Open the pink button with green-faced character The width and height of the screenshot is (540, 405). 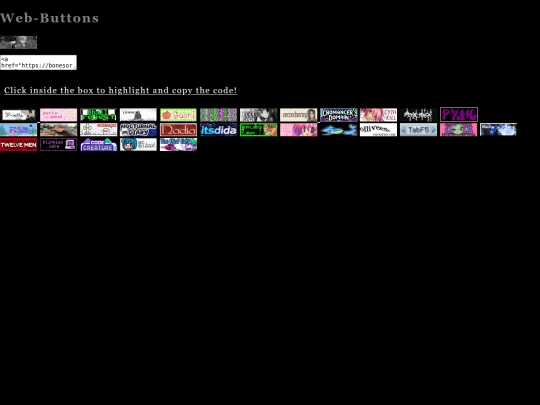[458, 130]
